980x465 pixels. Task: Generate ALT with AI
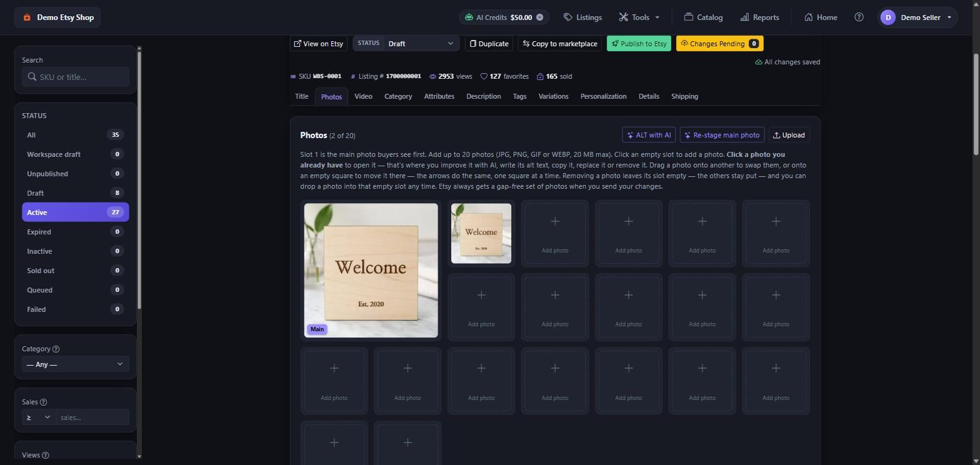649,135
